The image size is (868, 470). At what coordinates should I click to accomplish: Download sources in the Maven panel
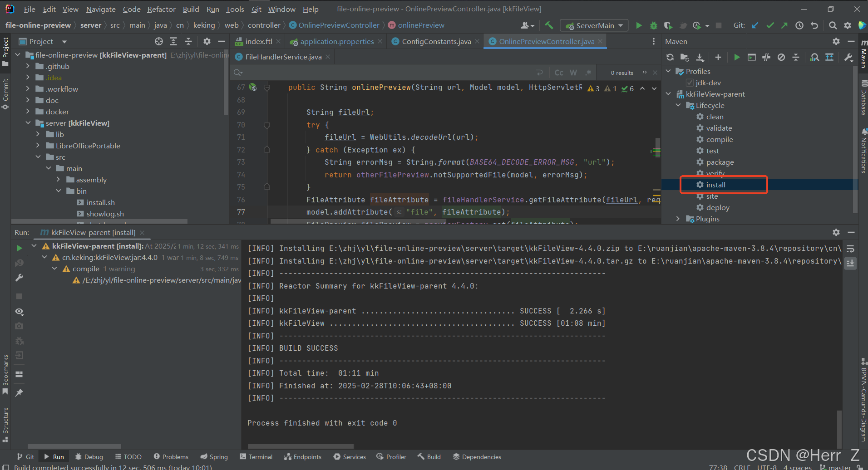pos(700,57)
